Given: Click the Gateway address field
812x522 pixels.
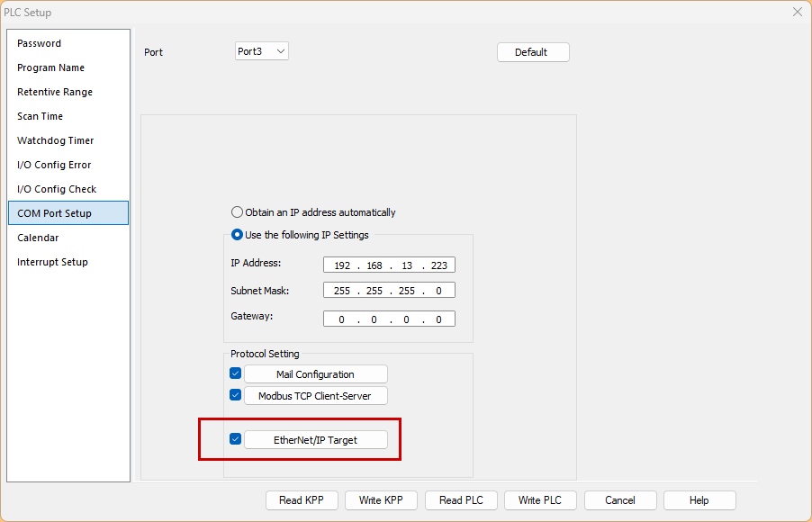Looking at the screenshot, I should coord(389,319).
